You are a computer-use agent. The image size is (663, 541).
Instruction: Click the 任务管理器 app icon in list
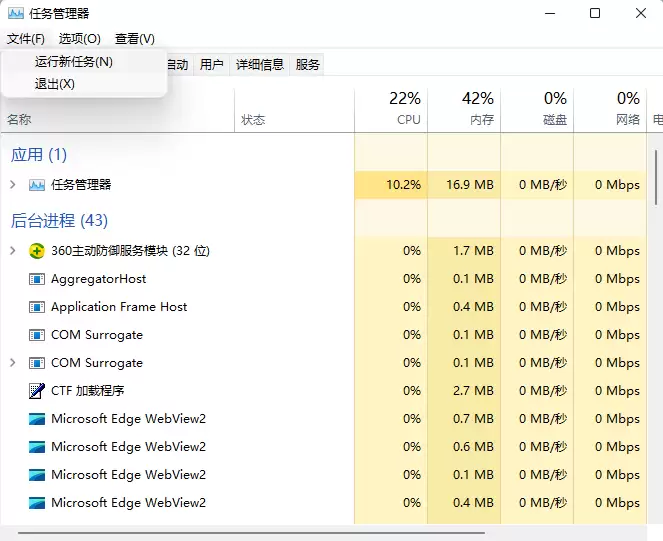[37, 185]
